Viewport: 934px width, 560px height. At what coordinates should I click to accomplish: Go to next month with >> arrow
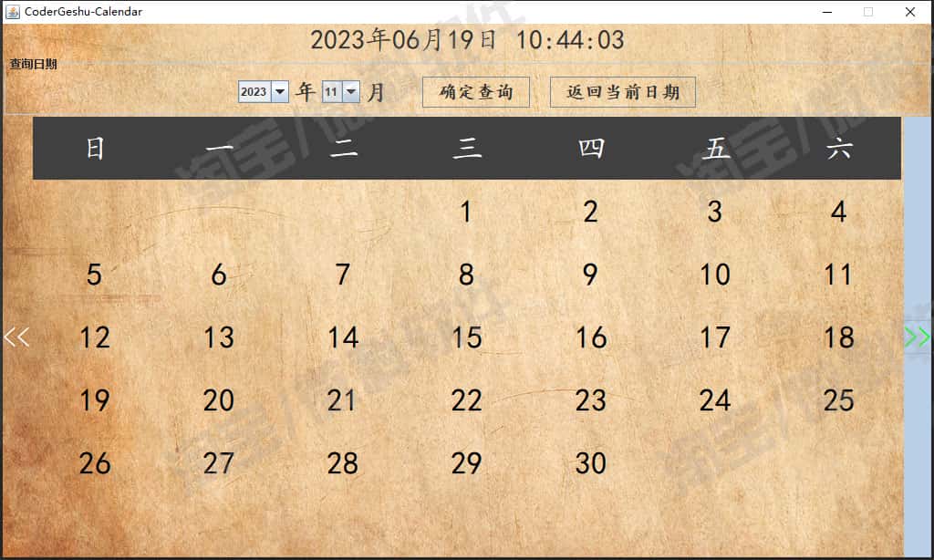click(918, 337)
